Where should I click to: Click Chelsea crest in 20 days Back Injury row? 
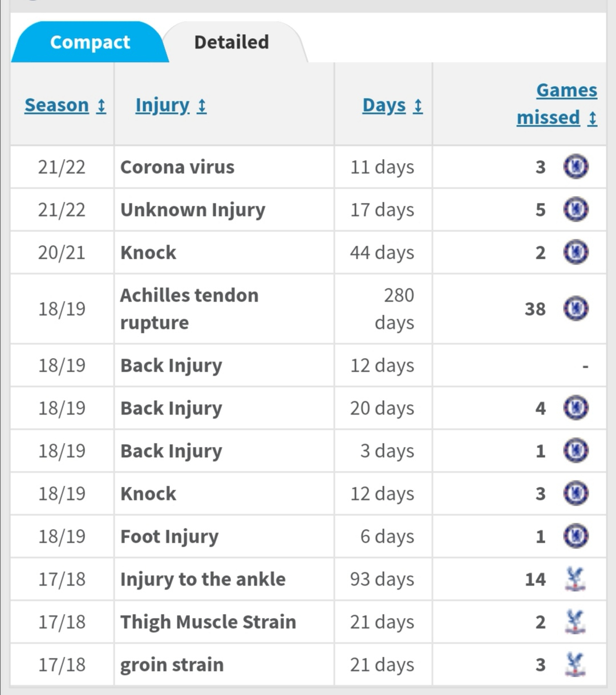point(576,408)
